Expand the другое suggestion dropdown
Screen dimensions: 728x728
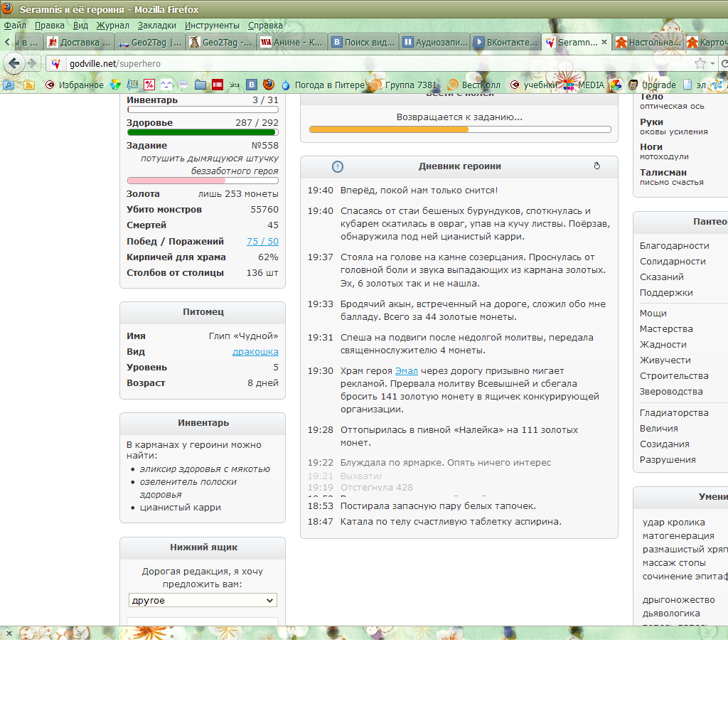pyautogui.click(x=203, y=600)
